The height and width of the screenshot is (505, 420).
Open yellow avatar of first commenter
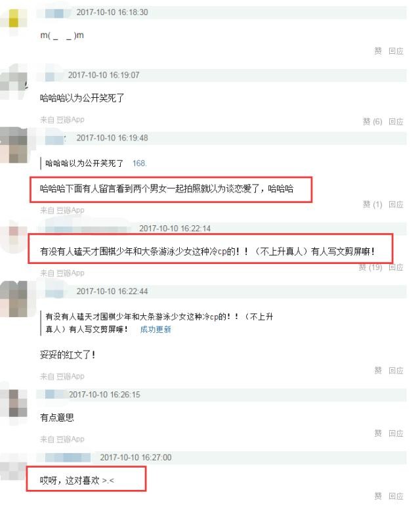(x=14, y=18)
